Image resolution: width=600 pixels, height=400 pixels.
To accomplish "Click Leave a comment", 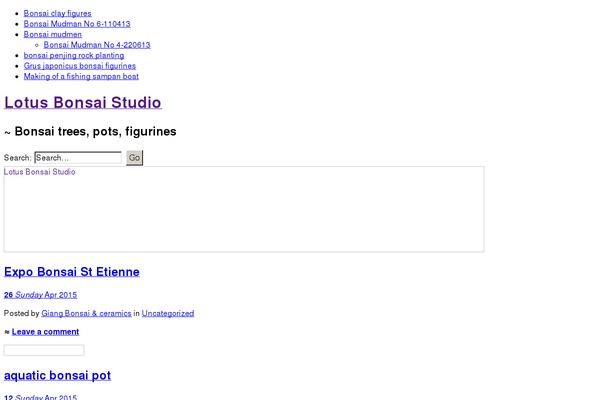I will point(45,331).
